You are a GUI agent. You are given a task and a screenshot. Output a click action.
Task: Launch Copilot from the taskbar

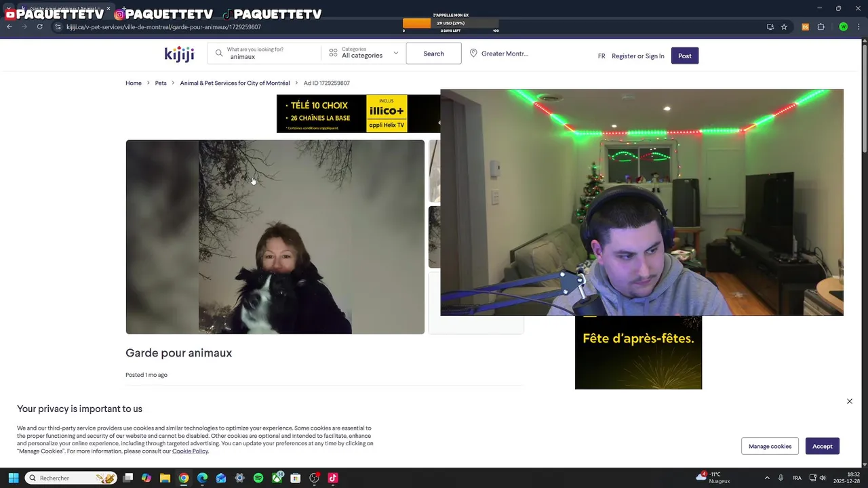(146, 478)
